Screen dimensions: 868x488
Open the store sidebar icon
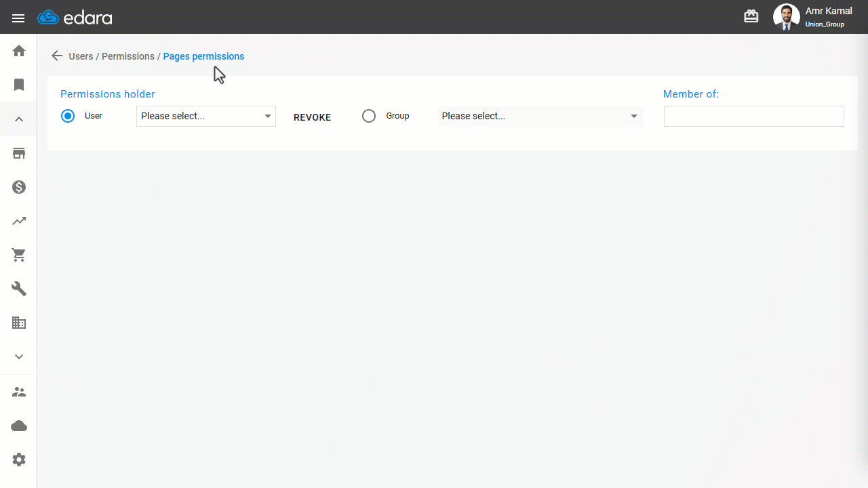tap(19, 153)
